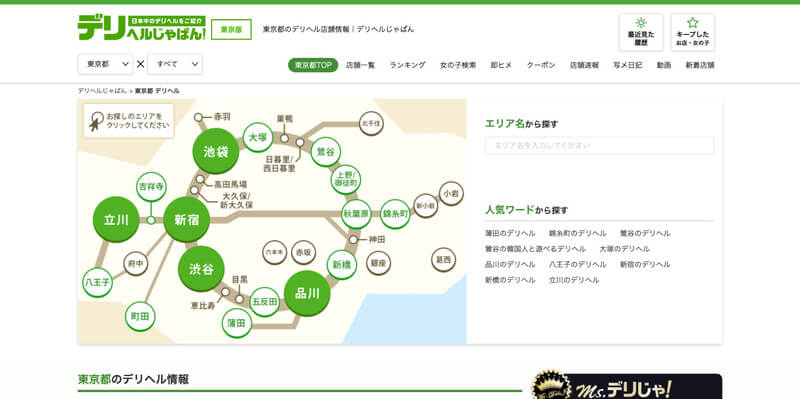Click the デリヘルじゃぱん breadcrumb link
Screen dimensions: 800x399
click(x=102, y=91)
